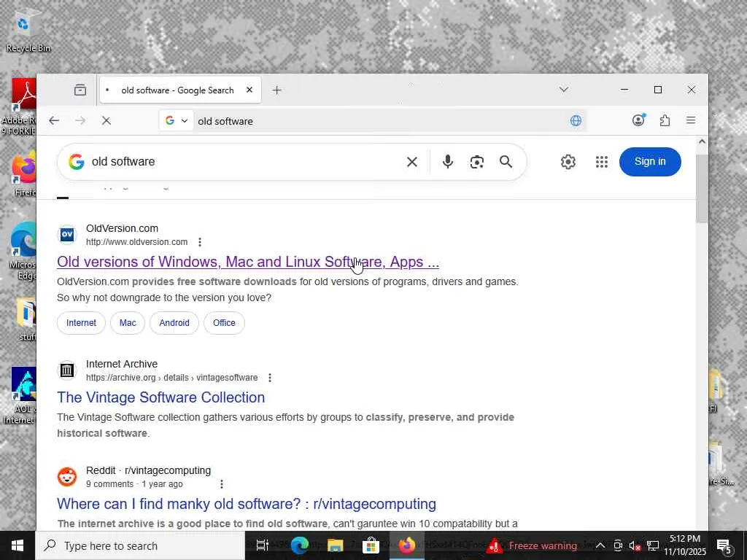Click the taskbar 'Type here to search' box
747x560 pixels.
(x=141, y=545)
